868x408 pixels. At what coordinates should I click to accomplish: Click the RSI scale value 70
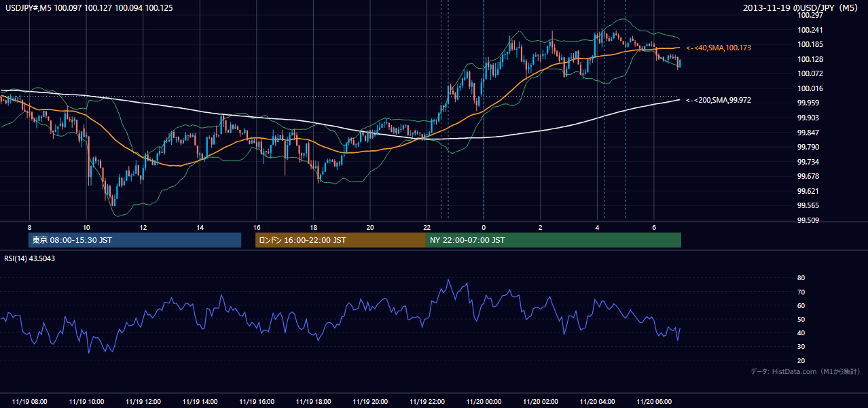click(x=801, y=292)
